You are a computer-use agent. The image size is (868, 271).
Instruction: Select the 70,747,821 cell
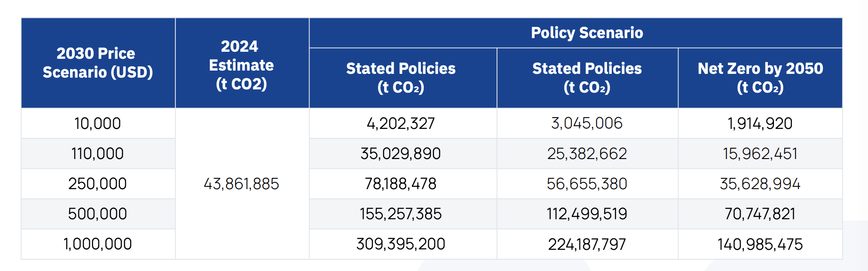(760, 214)
